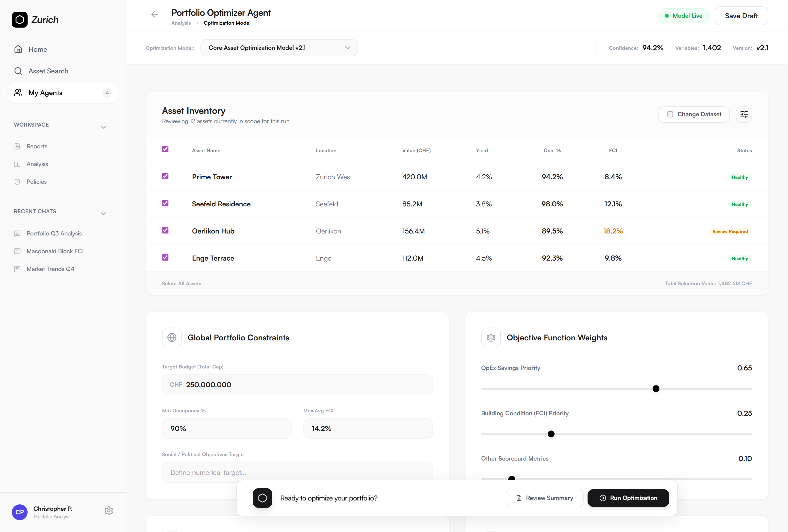Click the hexagon agent icon in prompt bar
788x532 pixels.
pos(263,498)
